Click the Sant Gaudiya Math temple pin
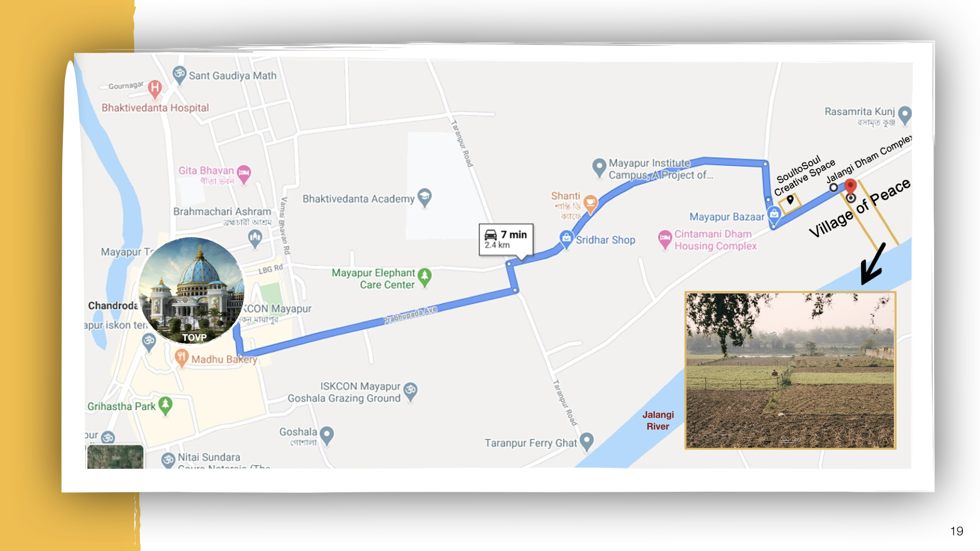The image size is (980, 551). click(x=179, y=74)
